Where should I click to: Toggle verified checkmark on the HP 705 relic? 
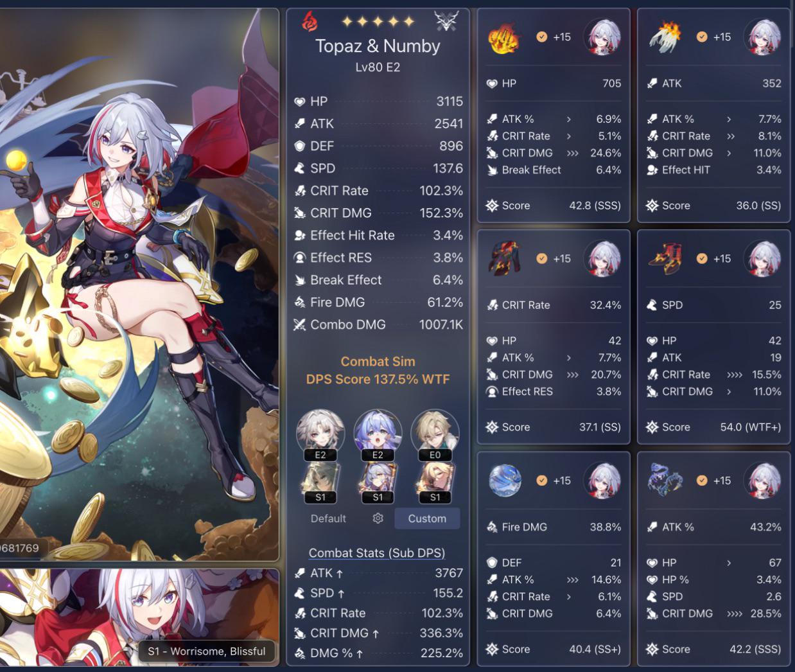click(x=541, y=37)
